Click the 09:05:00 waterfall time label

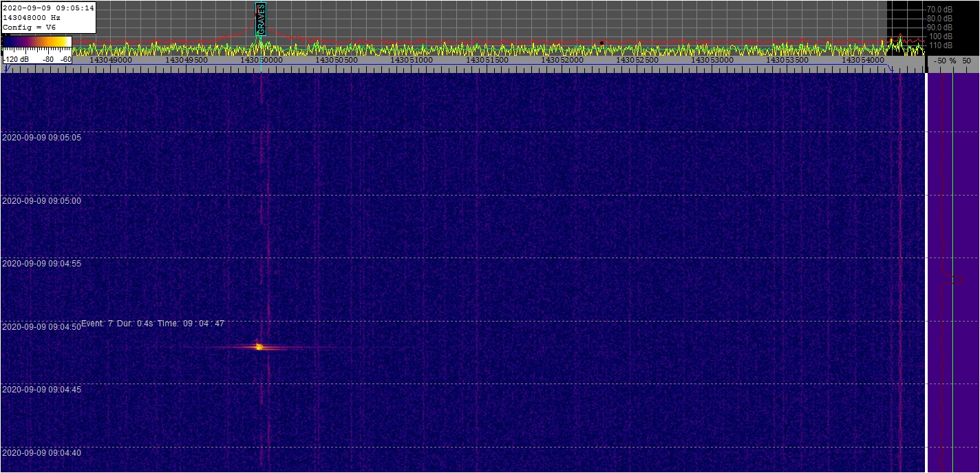click(41, 200)
